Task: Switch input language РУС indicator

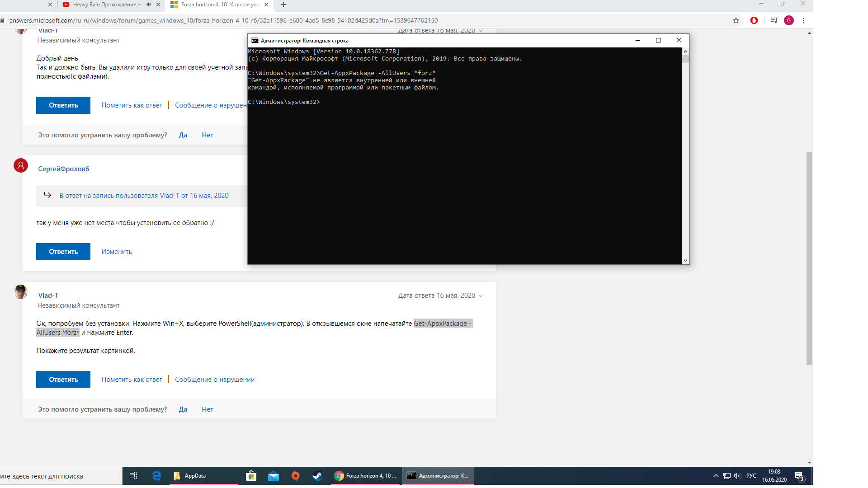Action: (x=751, y=476)
